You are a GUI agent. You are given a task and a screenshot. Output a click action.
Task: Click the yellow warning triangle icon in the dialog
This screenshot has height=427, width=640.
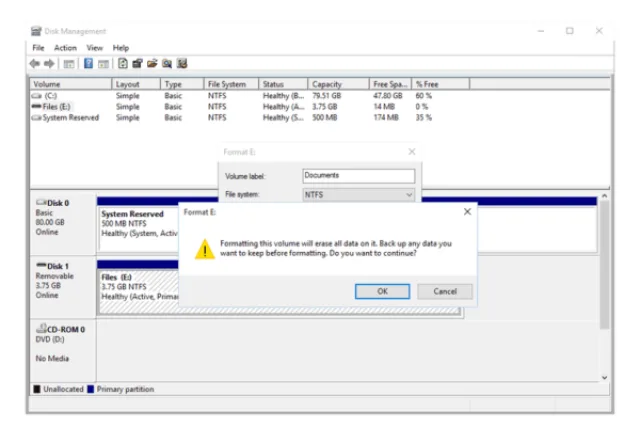[204, 249]
